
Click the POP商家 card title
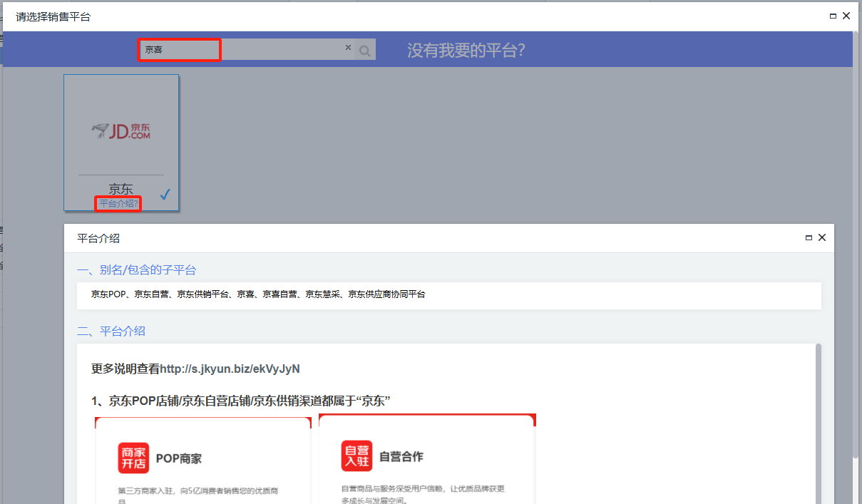coord(179,458)
